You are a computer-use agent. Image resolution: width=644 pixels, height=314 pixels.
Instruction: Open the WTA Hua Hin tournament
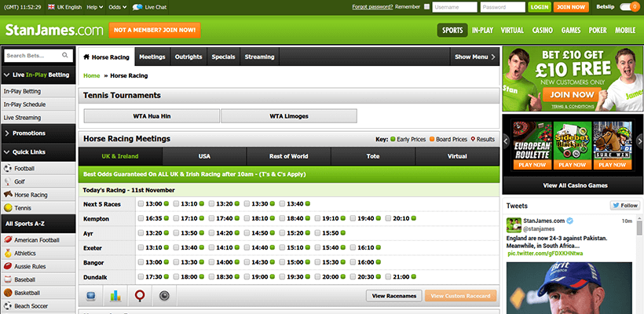tap(152, 115)
